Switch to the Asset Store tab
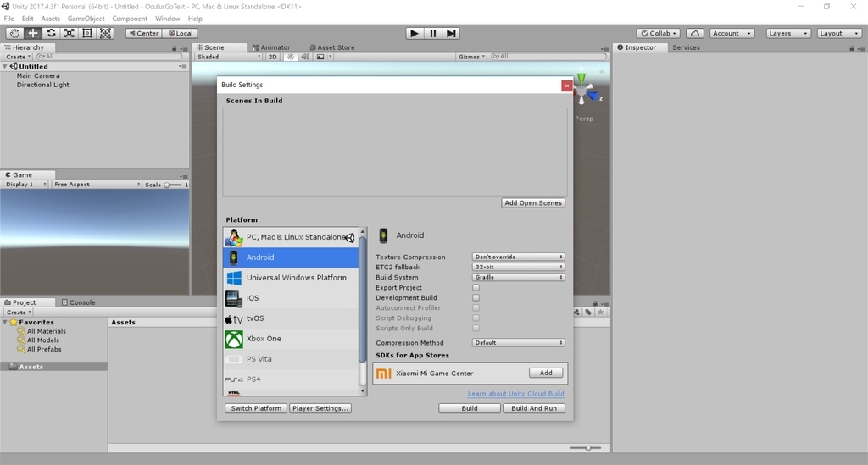868x465 pixels. 332,47
